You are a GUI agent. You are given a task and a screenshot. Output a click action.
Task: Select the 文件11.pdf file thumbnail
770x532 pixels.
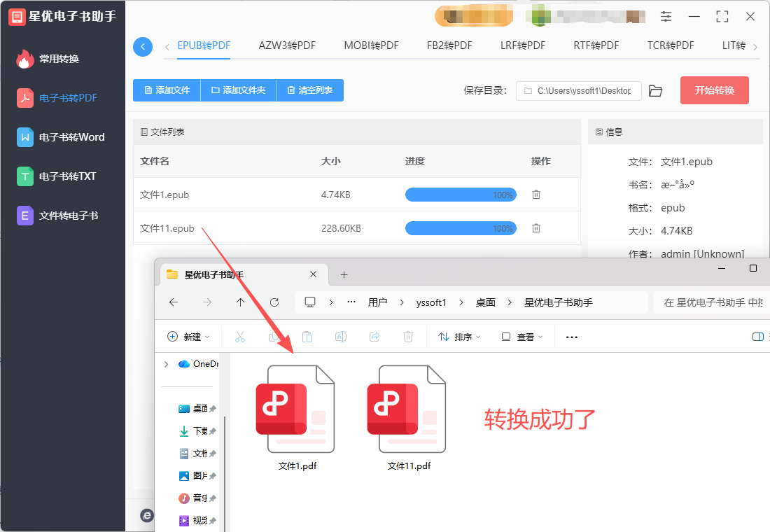tap(407, 409)
